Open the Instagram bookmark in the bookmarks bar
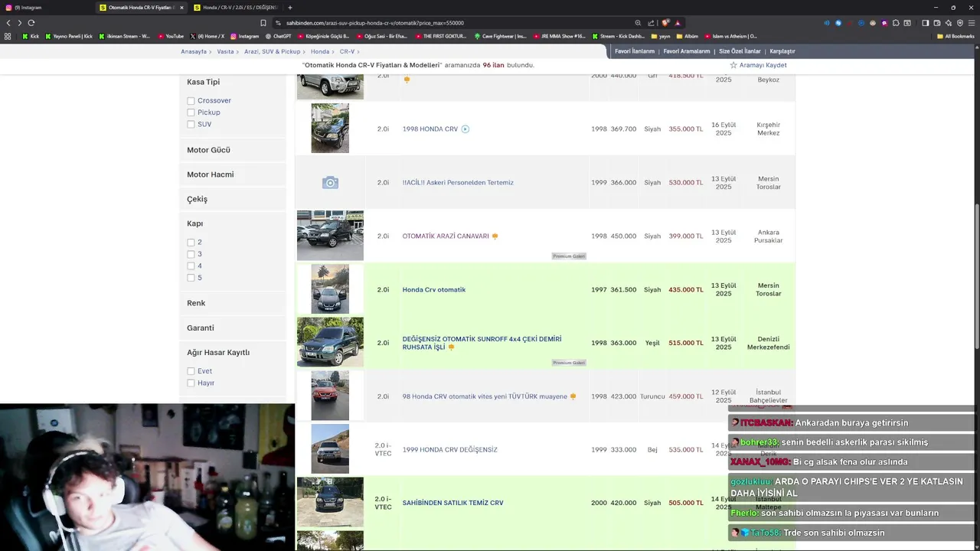This screenshot has width=980, height=551. point(244,36)
